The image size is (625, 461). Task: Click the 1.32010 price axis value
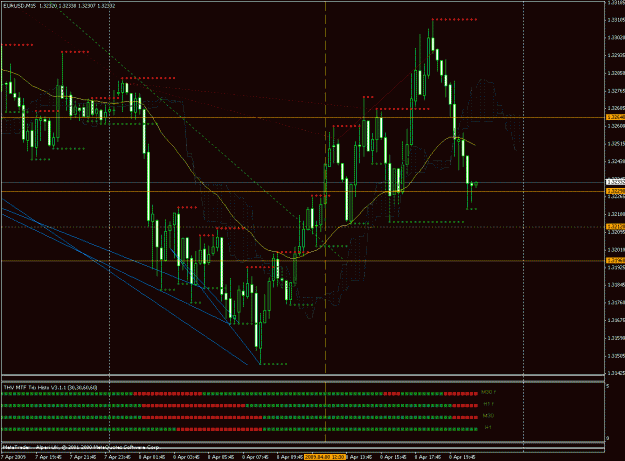[x=615, y=249]
